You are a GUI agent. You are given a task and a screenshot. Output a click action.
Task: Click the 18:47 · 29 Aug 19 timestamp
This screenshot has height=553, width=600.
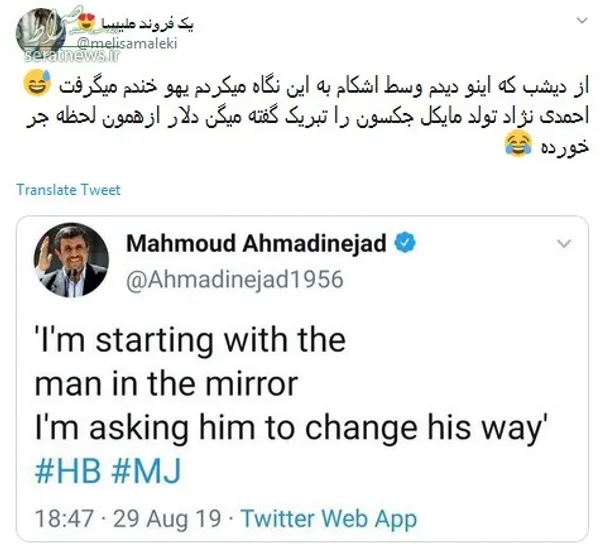[x=128, y=519]
